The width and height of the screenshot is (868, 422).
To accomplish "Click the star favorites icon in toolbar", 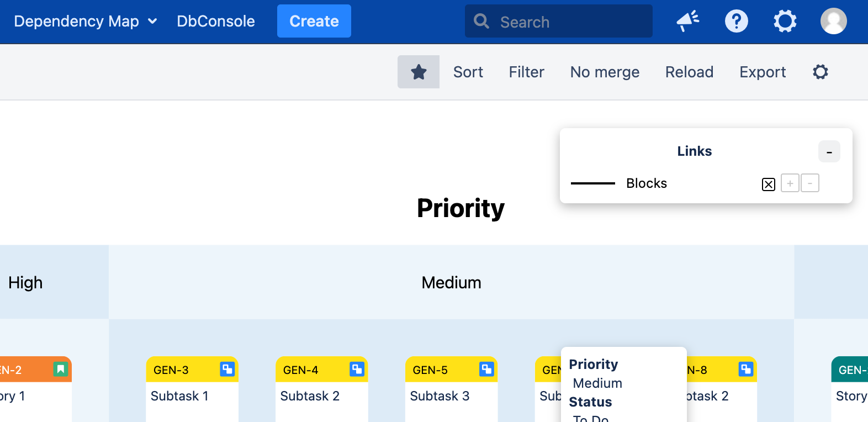I will [419, 72].
